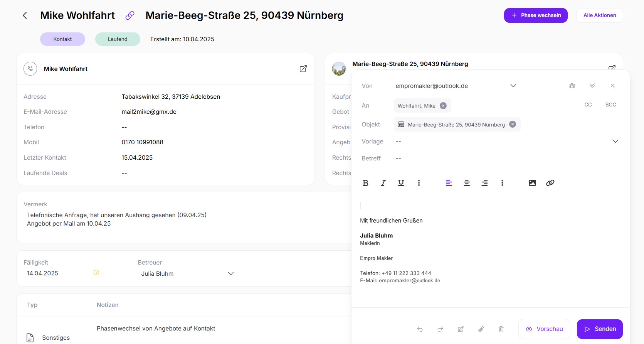Image resolution: width=644 pixels, height=344 pixels.
Task: Send the email with Senden button
Action: [x=600, y=329]
